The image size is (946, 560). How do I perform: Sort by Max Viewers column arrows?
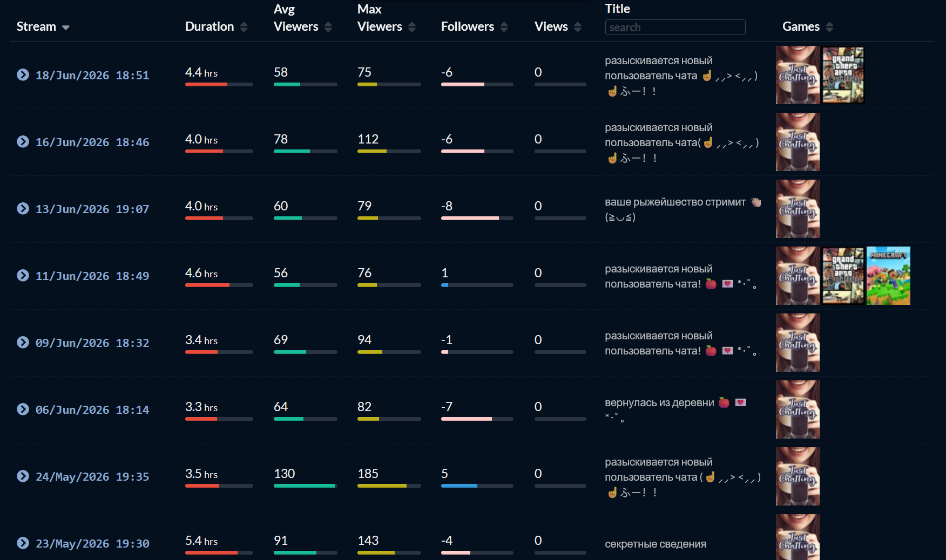coord(412,27)
